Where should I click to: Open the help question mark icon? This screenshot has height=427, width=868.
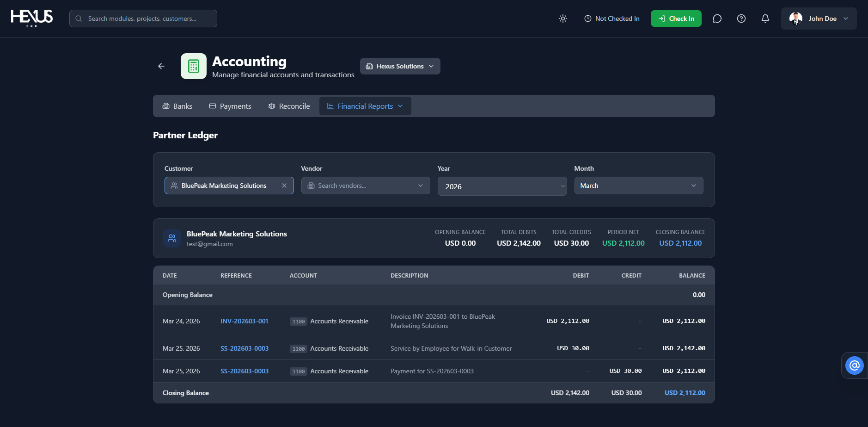click(x=741, y=19)
